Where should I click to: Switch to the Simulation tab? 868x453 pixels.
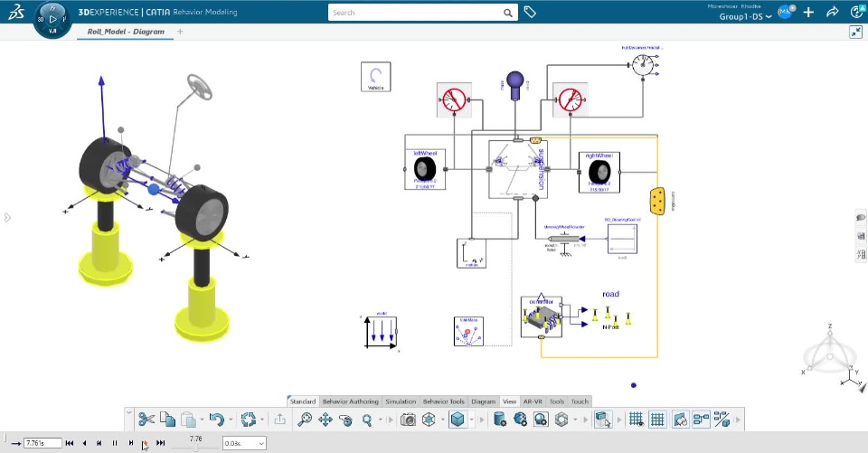(401, 401)
